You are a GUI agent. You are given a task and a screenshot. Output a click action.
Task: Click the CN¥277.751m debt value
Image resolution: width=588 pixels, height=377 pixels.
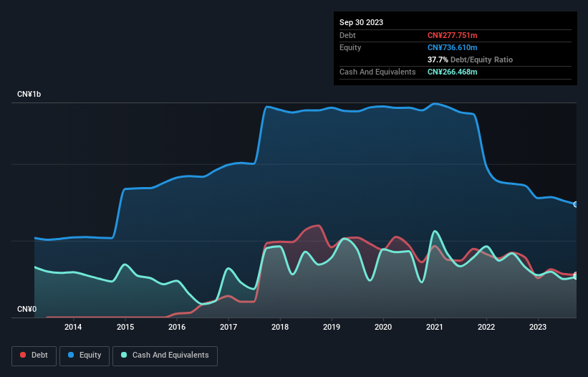tap(452, 35)
